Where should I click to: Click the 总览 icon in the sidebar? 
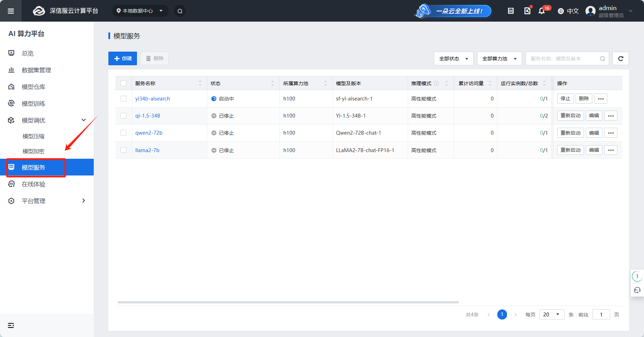[x=11, y=53]
